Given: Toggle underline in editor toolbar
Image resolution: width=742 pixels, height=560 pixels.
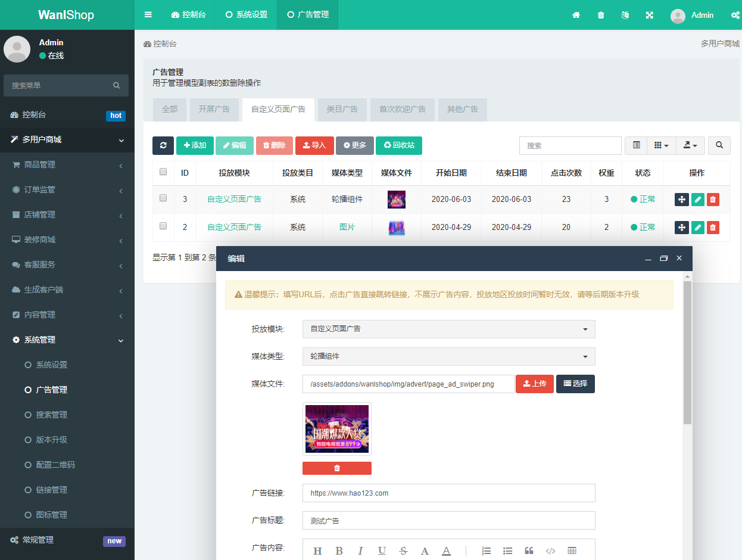Looking at the screenshot, I should click(382, 551).
